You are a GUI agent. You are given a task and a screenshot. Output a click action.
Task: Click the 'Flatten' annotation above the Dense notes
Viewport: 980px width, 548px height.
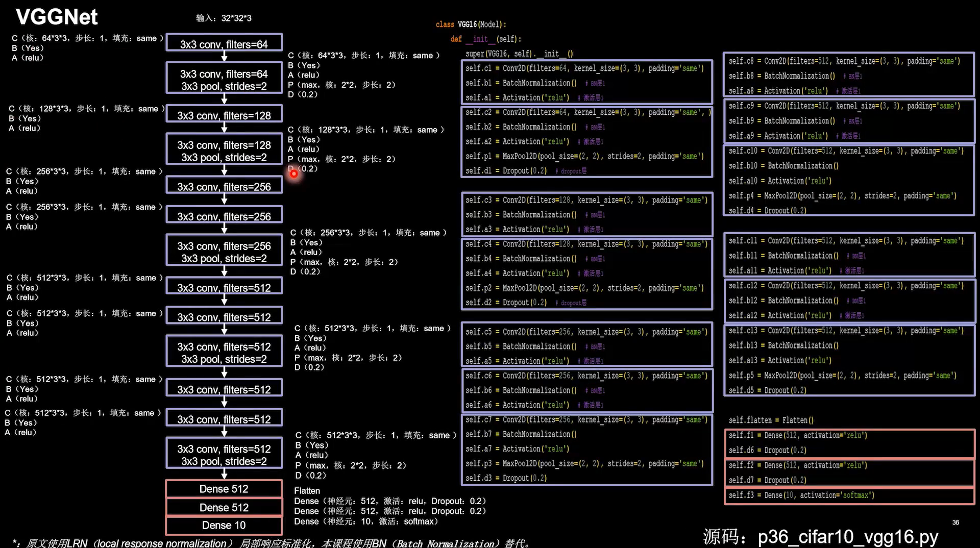coord(307,491)
